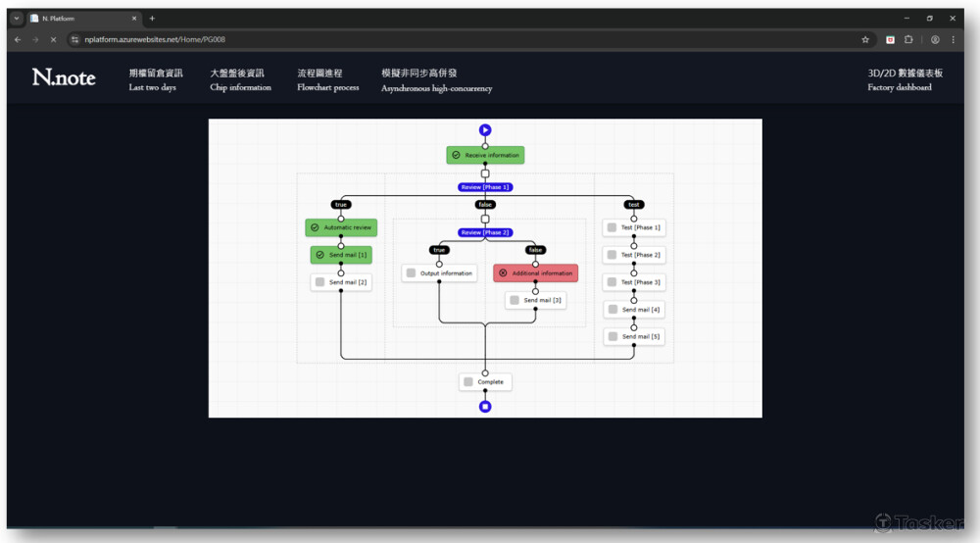This screenshot has width=980, height=543.
Task: Click the error X icon on Additional information
Action: (x=504, y=273)
